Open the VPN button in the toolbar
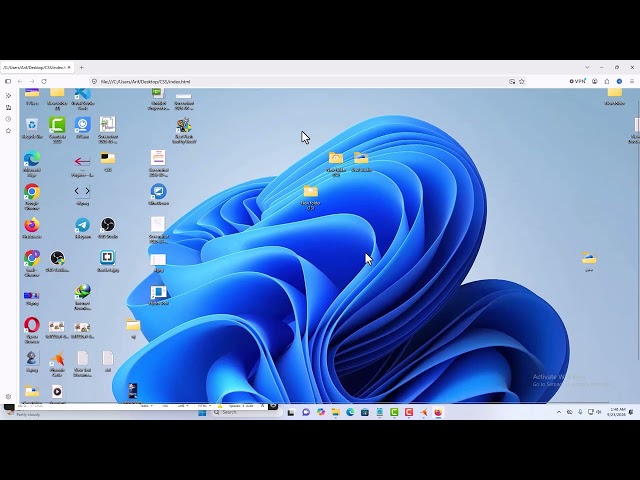This screenshot has width=640, height=480. (578, 81)
